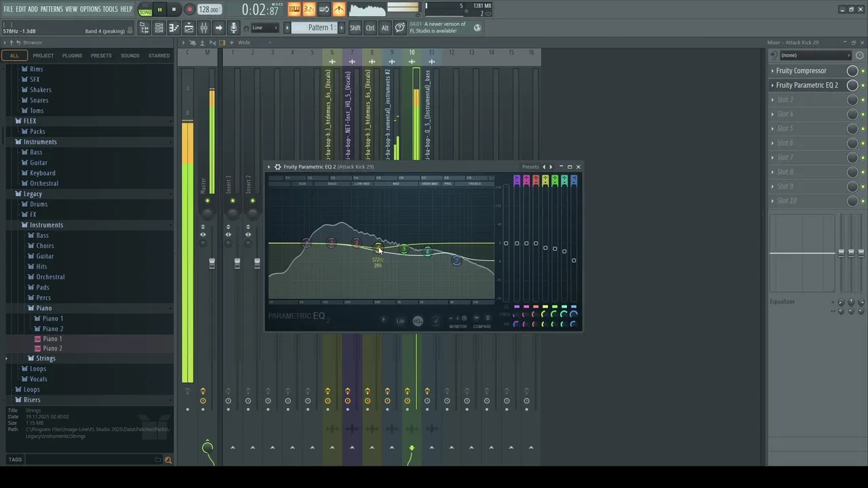Select EQ band 5 node on curve
The width and height of the screenshot is (868, 488).
[404, 249]
